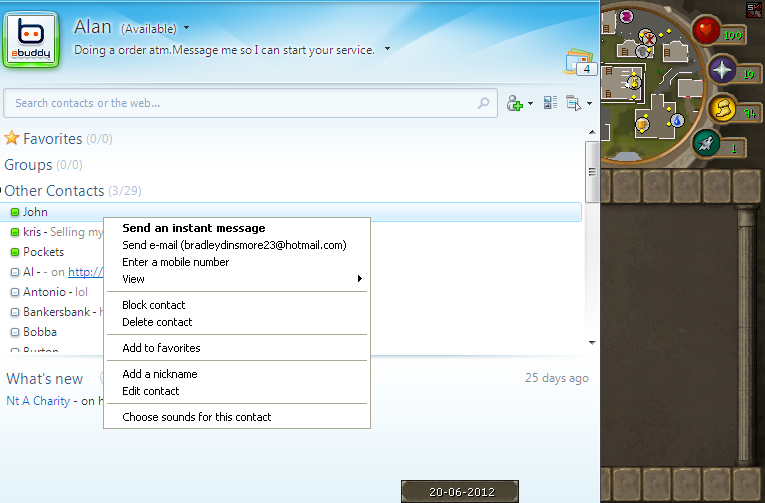Click the Favorites star icon
This screenshot has height=503, width=765.
12,138
